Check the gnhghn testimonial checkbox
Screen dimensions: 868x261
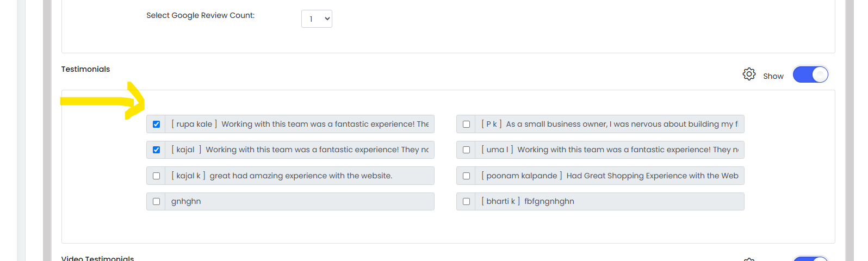pyautogui.click(x=156, y=201)
